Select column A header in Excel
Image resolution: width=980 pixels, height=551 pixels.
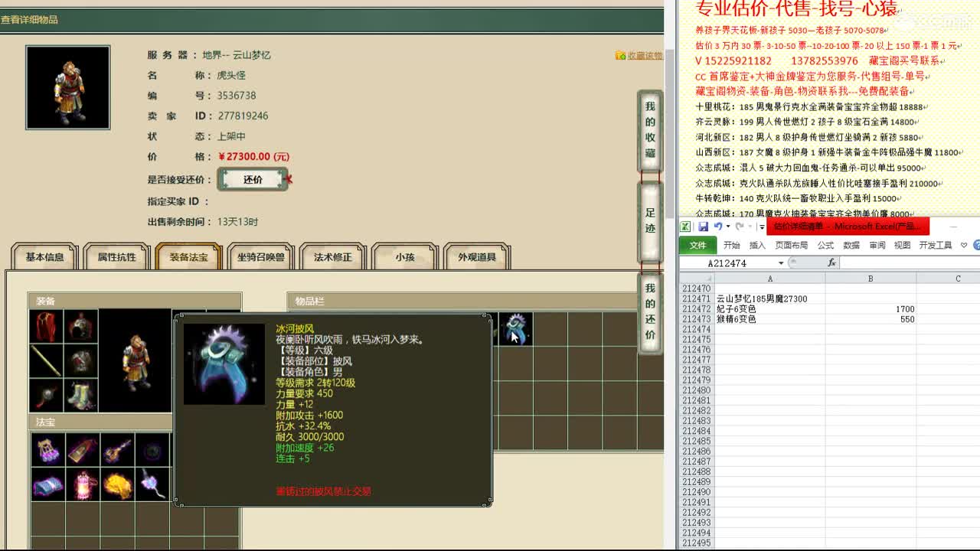(769, 279)
